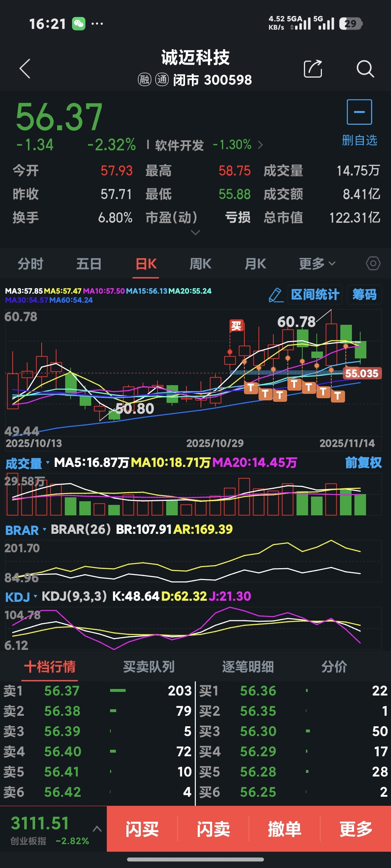Screen dimensions: 391x868
Task: Tap the battery indicator in status bar
Action: [x=350, y=24]
